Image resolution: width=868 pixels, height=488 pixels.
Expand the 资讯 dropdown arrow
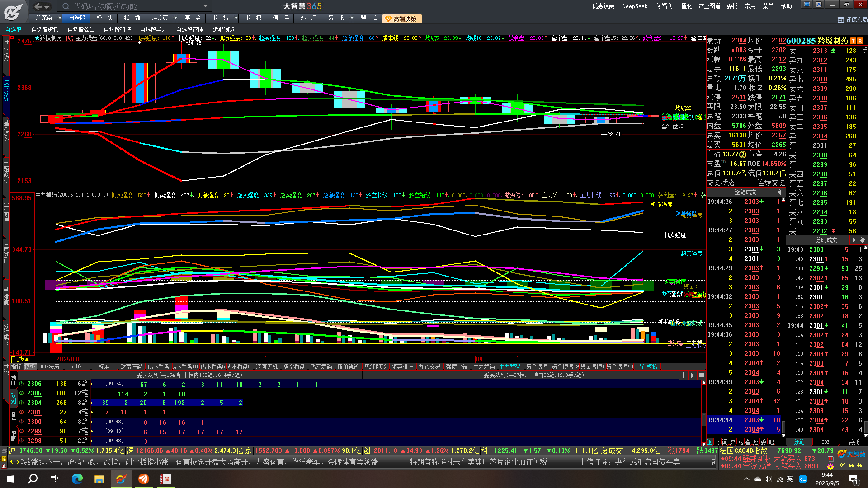coord(351,18)
